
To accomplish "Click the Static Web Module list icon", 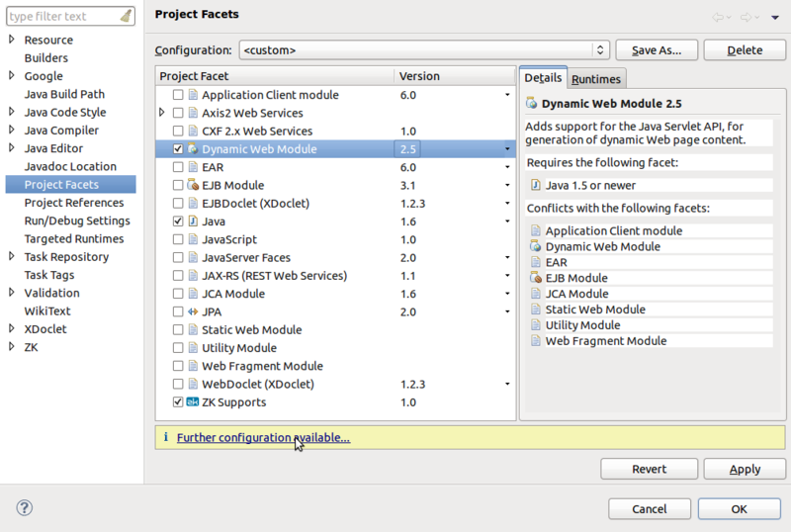I will pyautogui.click(x=193, y=329).
